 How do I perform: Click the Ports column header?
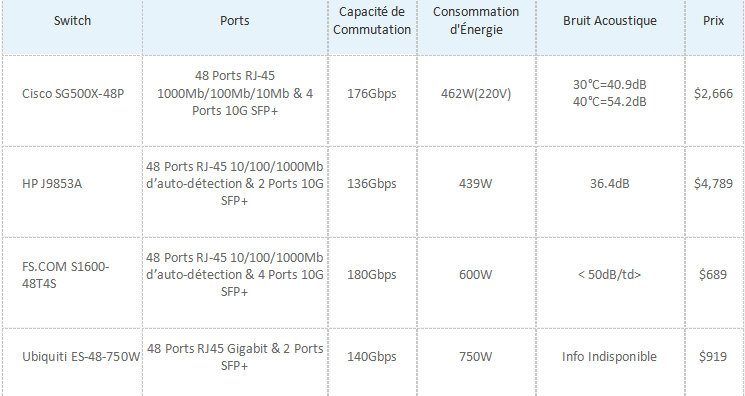[235, 20]
